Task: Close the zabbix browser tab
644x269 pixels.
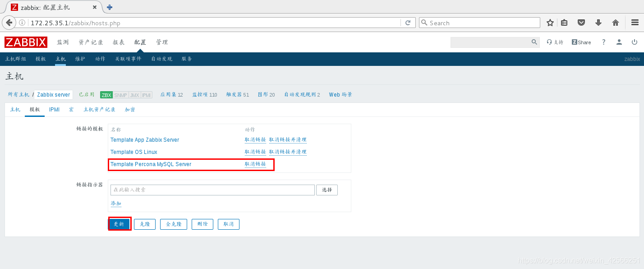Action: click(95, 7)
